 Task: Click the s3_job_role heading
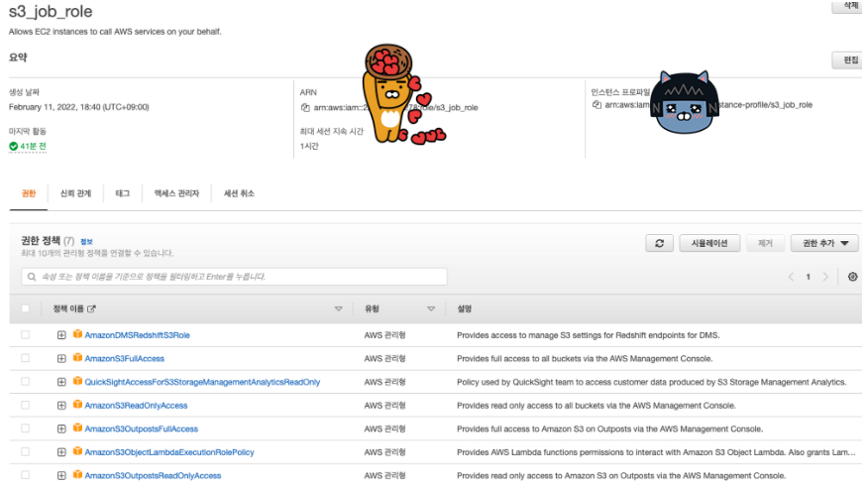pyautogui.click(x=51, y=12)
